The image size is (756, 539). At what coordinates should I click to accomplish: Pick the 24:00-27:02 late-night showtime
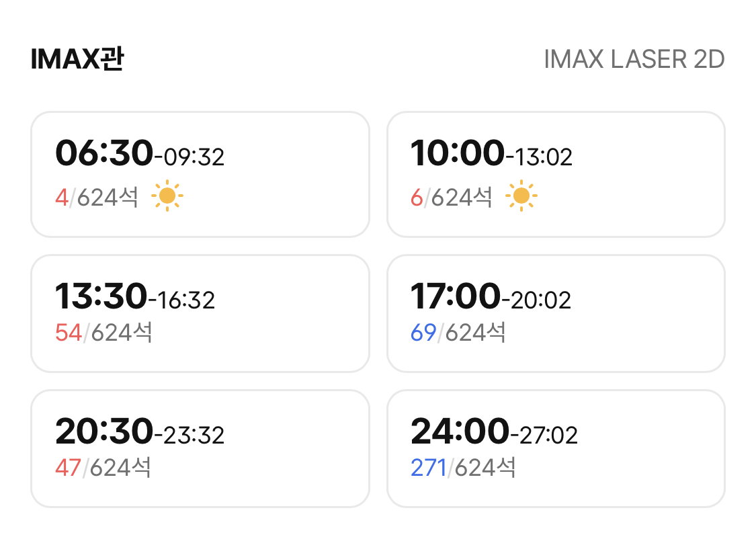click(556, 449)
